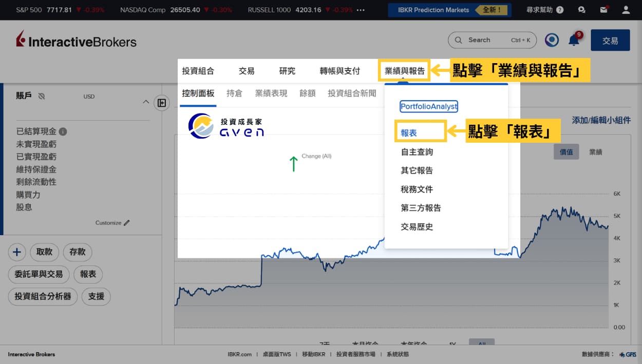
Task: Click the sidebar collapse panel icon
Action: [162, 103]
